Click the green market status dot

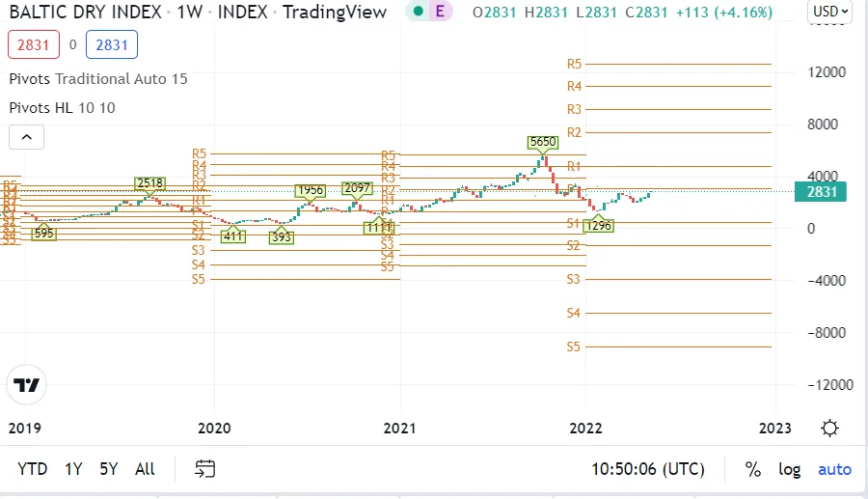(417, 12)
